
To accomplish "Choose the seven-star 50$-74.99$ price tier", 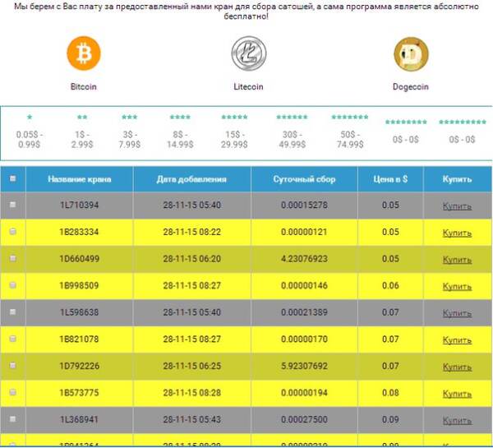I will pyautogui.click(x=349, y=132).
